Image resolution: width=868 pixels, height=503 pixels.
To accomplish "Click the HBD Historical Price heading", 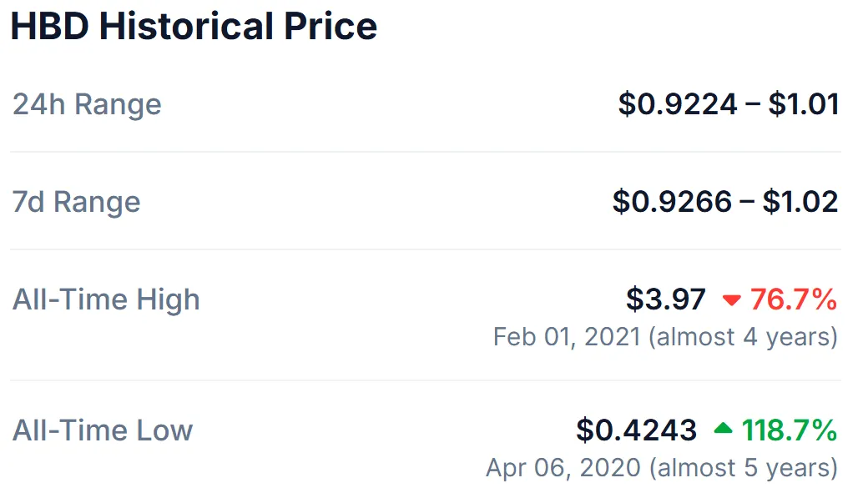I will click(194, 26).
